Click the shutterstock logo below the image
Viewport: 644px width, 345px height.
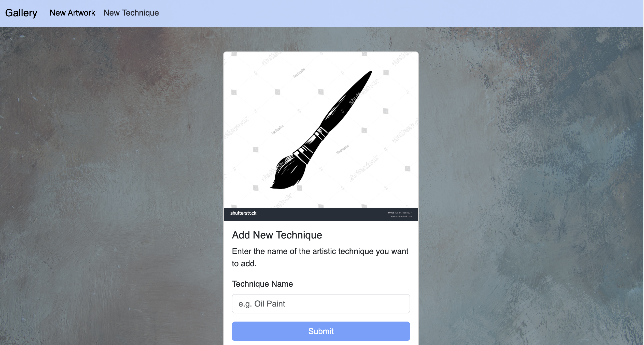pos(244,213)
